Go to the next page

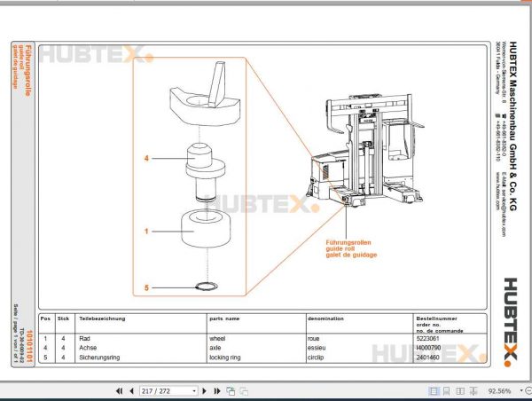pos(204,391)
